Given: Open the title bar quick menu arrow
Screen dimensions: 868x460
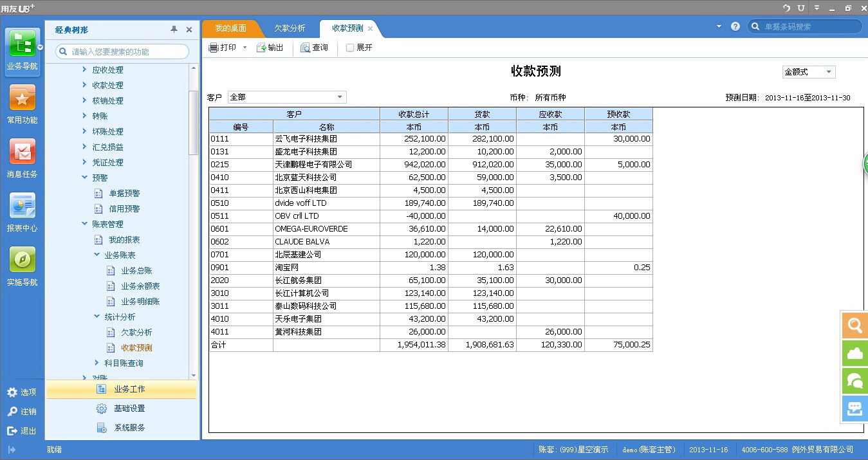Looking at the screenshot, I should [x=817, y=8].
